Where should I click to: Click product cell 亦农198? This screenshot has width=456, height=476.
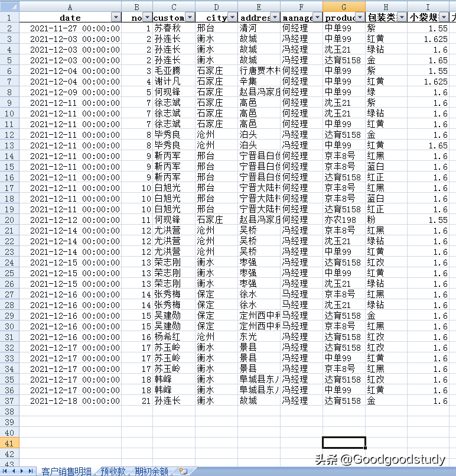[x=344, y=220]
